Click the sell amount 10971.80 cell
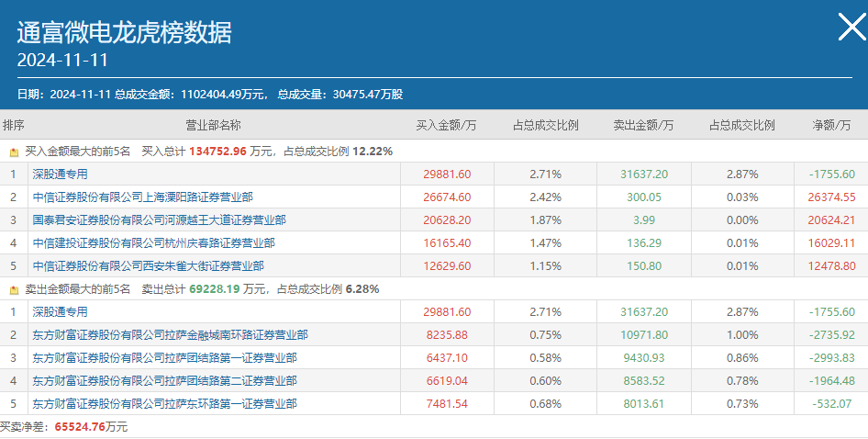This screenshot has width=868, height=439. click(x=644, y=335)
